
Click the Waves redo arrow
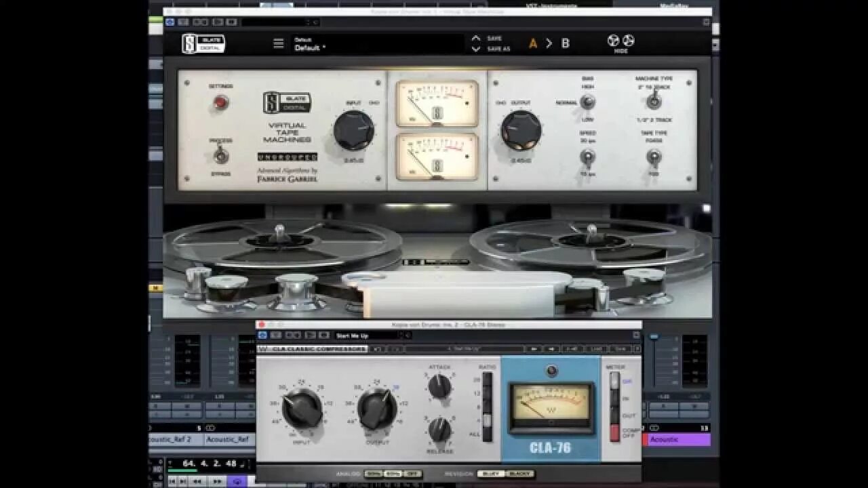click(x=397, y=349)
